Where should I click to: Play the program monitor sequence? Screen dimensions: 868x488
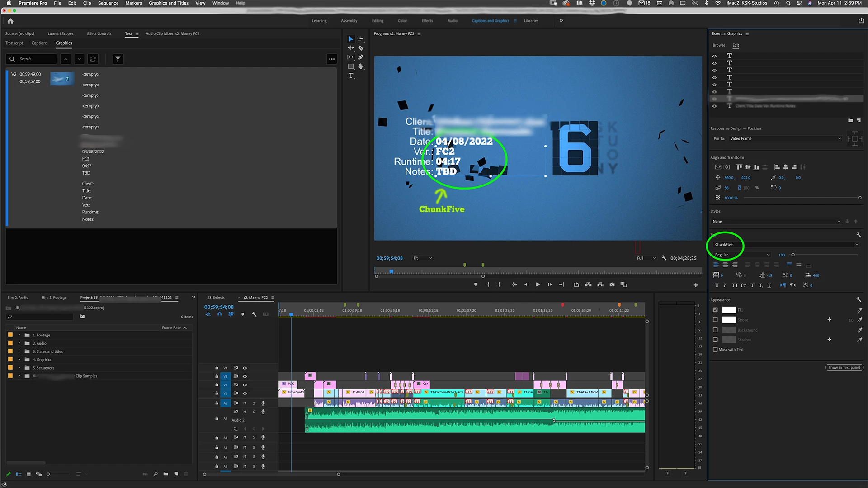tap(538, 285)
